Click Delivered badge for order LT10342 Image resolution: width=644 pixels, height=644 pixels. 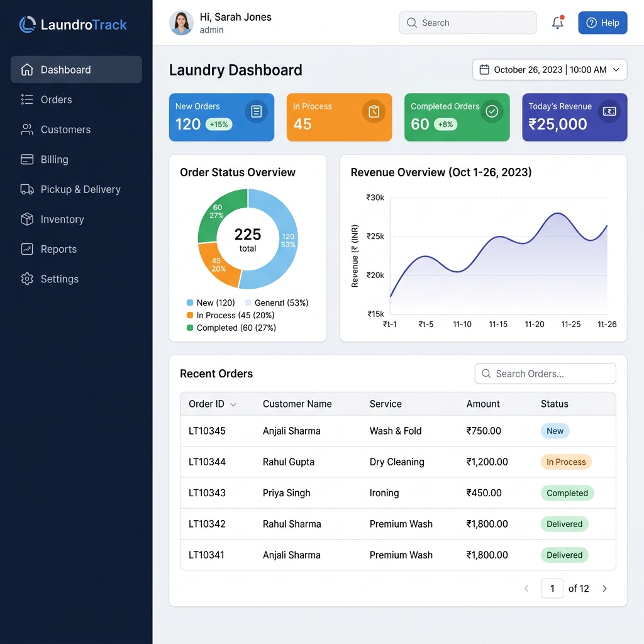click(564, 524)
